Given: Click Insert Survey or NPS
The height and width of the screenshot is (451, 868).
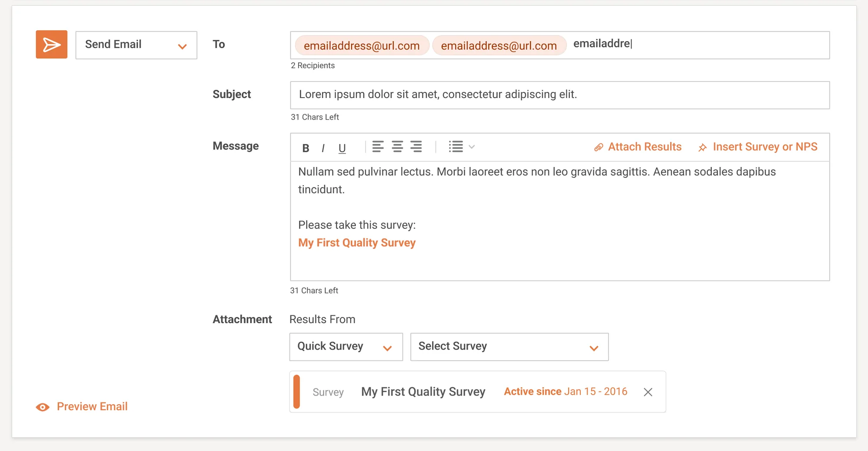Looking at the screenshot, I should coord(758,147).
